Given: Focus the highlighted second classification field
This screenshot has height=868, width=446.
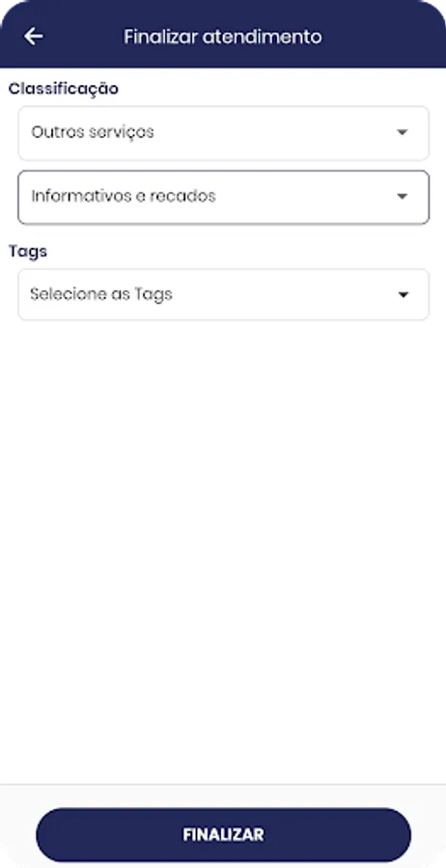Looking at the screenshot, I should (x=223, y=197).
